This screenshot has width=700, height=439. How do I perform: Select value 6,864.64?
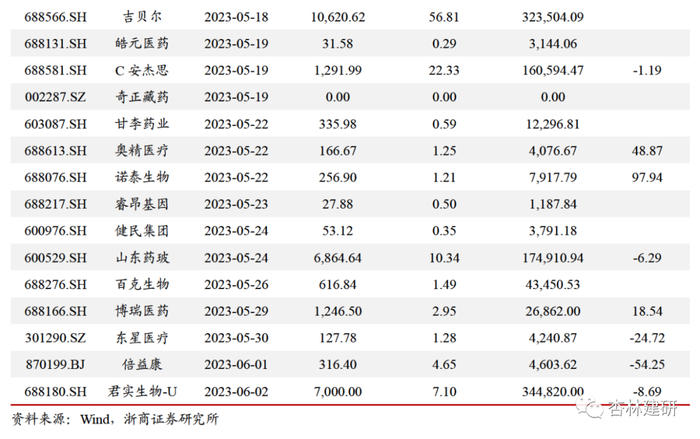pos(338,258)
